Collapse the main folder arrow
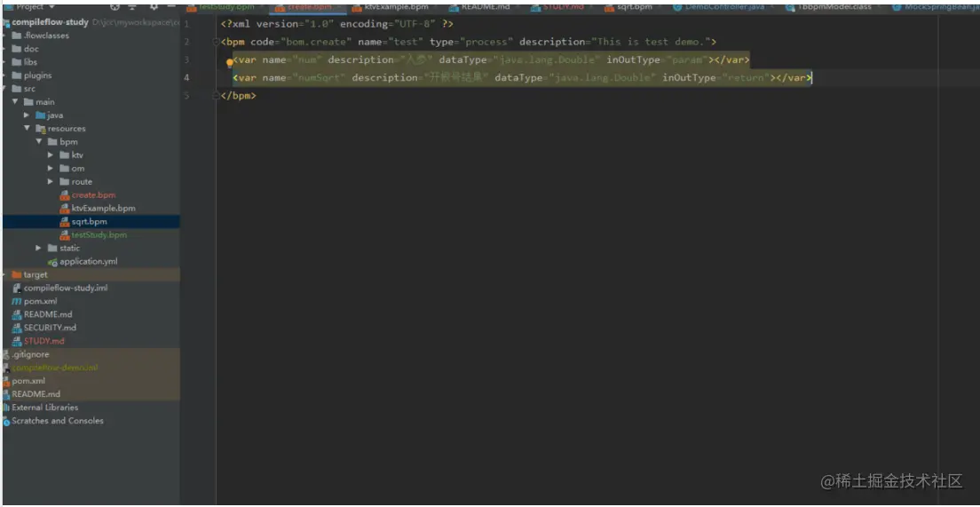Screen dimensions: 980x507 (x=14, y=102)
